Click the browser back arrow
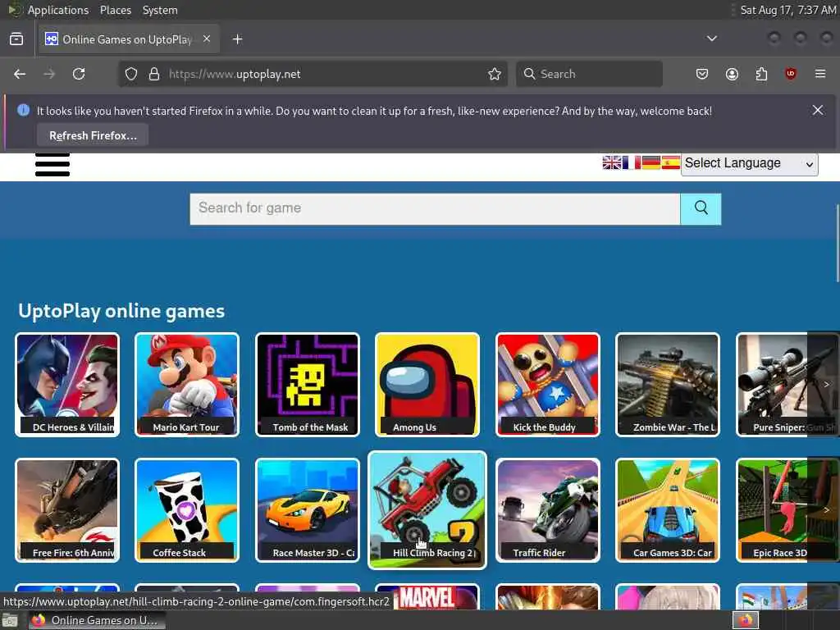This screenshot has height=630, width=840. coord(20,74)
